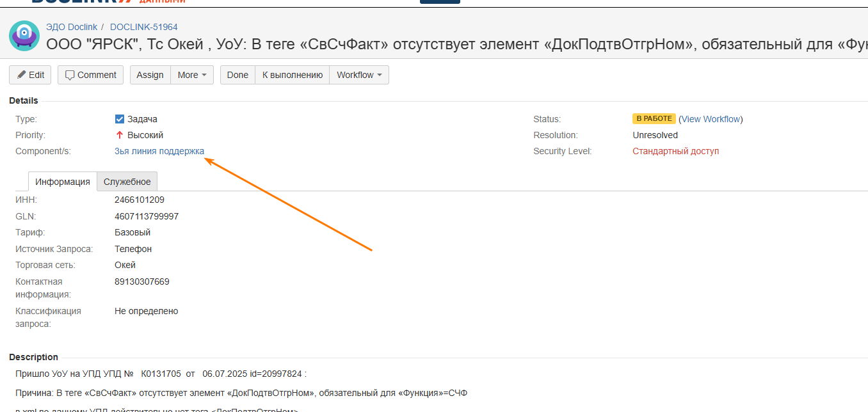This screenshot has width=868, height=412.
Task: Click the Высокий priority text
Action: pos(145,135)
